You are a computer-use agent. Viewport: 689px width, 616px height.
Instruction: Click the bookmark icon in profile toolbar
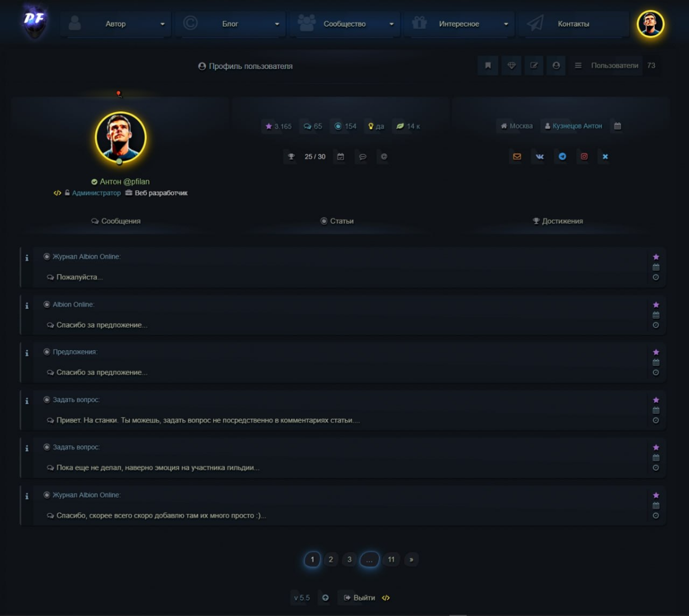[488, 65]
